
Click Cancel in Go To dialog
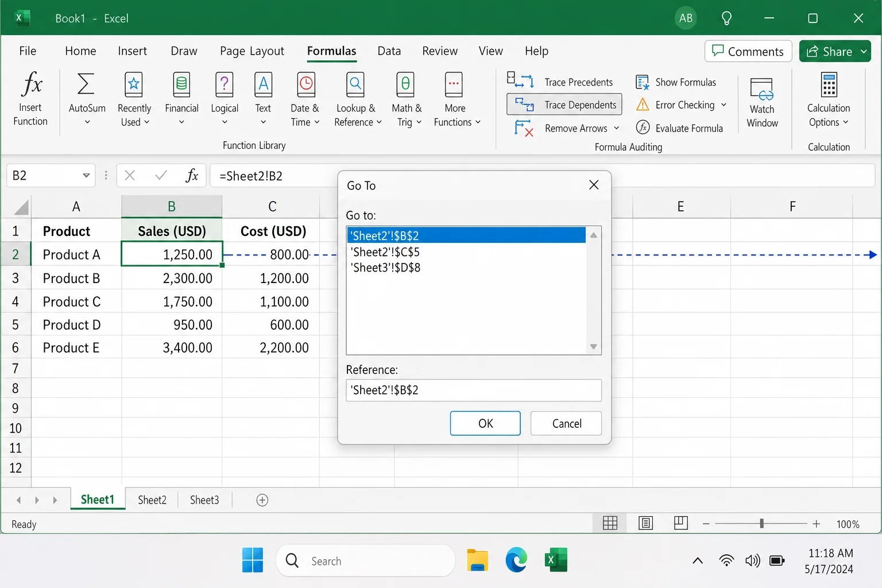tap(566, 423)
